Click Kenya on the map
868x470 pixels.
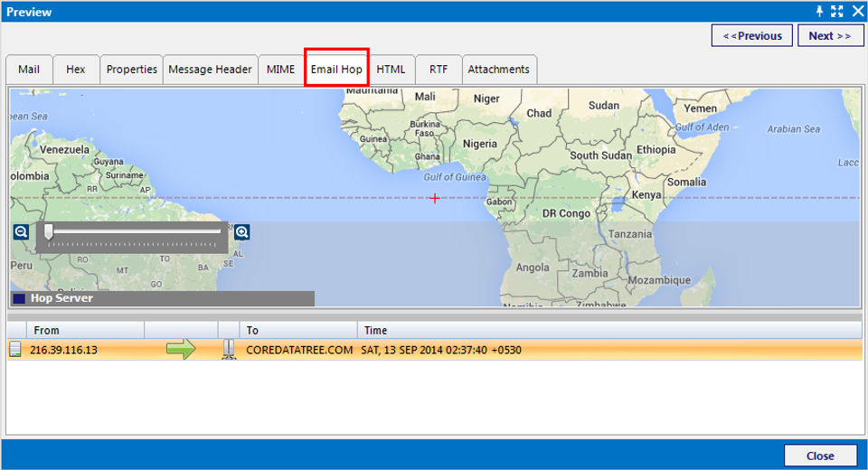pyautogui.click(x=646, y=194)
